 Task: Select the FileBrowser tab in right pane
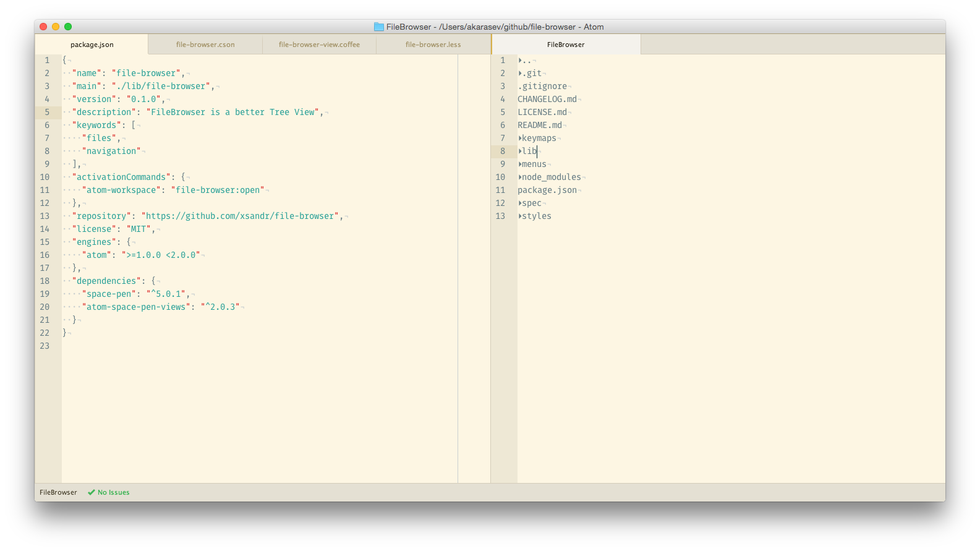(566, 45)
